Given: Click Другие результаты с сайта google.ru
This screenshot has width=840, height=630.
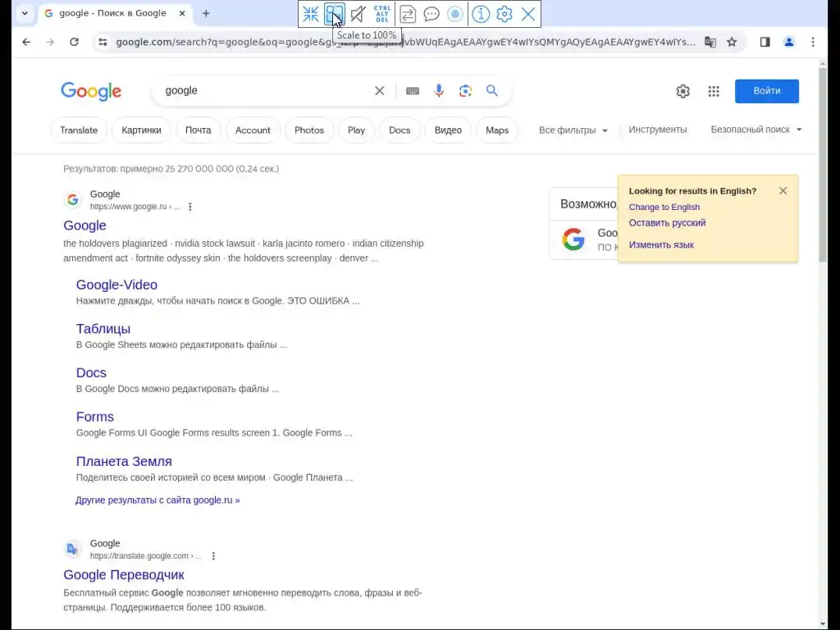Looking at the screenshot, I should [157, 500].
